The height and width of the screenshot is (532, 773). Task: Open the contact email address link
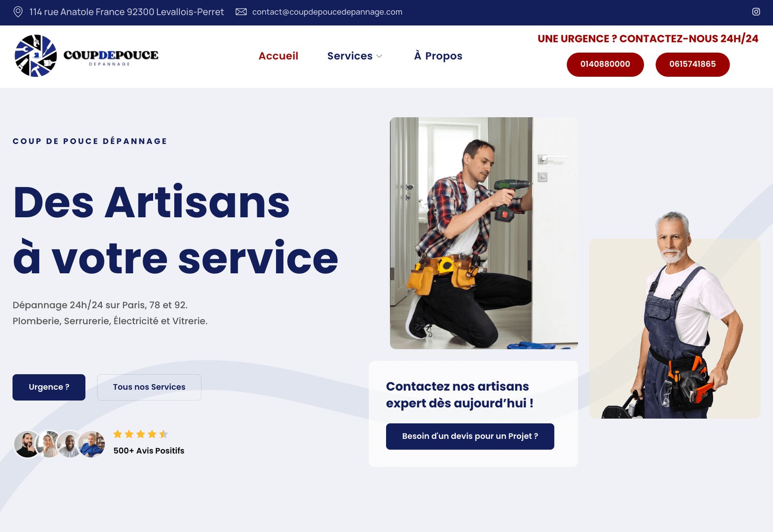(327, 12)
